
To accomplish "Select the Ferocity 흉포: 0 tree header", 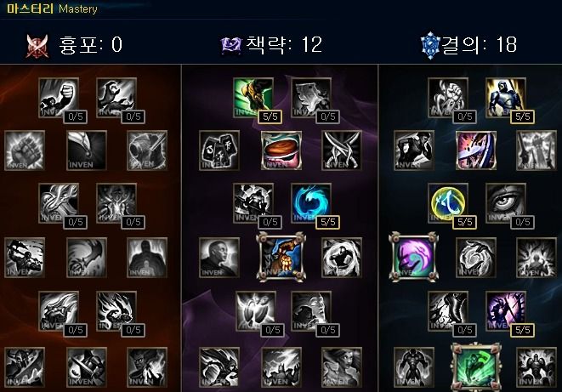I will (74, 45).
